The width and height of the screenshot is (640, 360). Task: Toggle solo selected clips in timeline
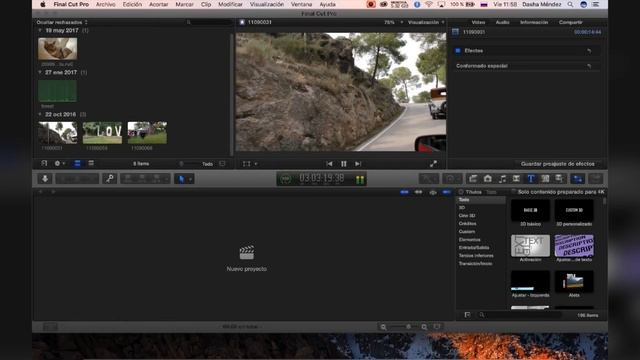pyautogui.click(x=433, y=192)
